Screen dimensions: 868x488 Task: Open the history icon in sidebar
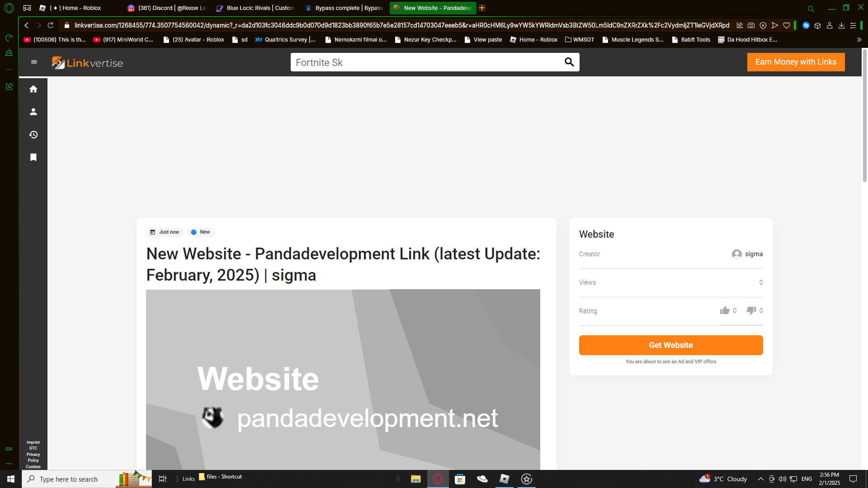point(33,135)
